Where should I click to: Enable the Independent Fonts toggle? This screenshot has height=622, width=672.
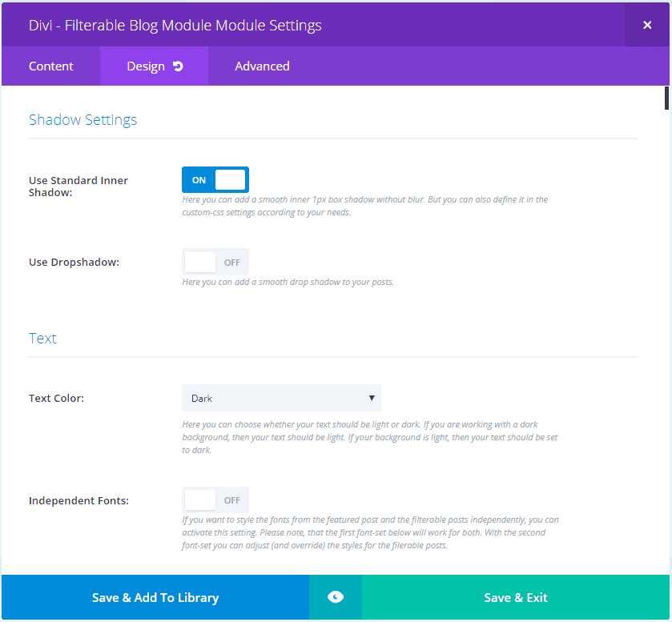[215, 500]
